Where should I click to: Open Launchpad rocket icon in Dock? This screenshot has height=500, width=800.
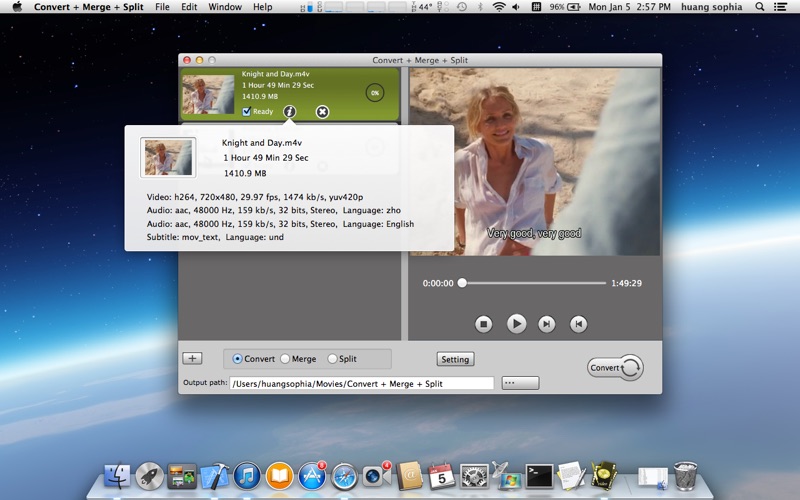149,477
